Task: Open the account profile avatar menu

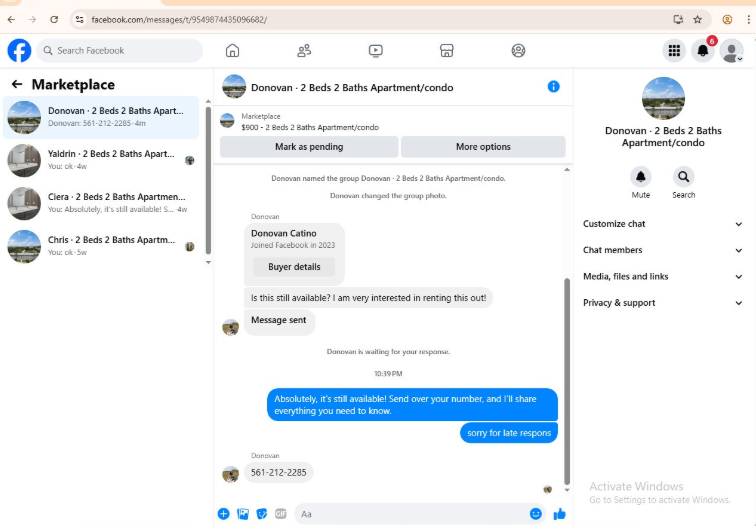Action: coord(731,51)
